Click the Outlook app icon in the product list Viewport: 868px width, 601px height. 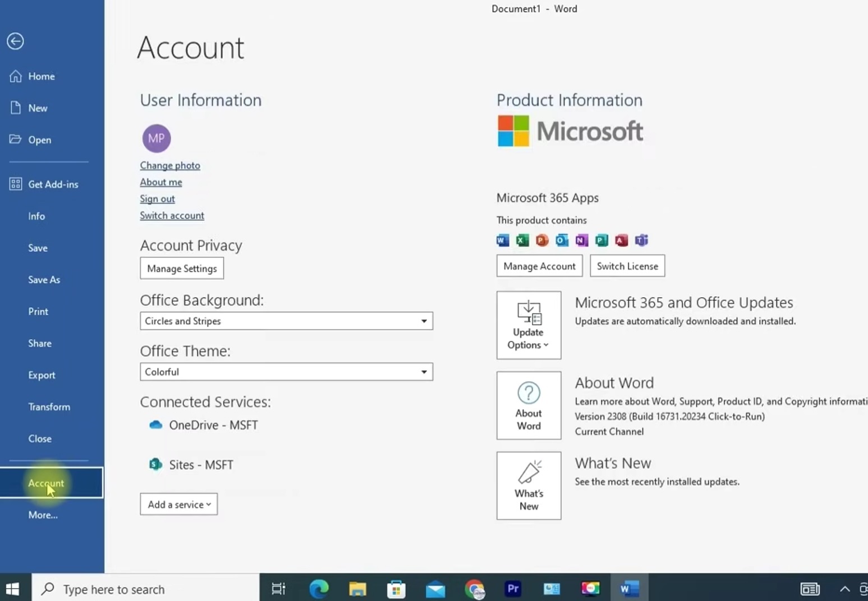pos(562,241)
